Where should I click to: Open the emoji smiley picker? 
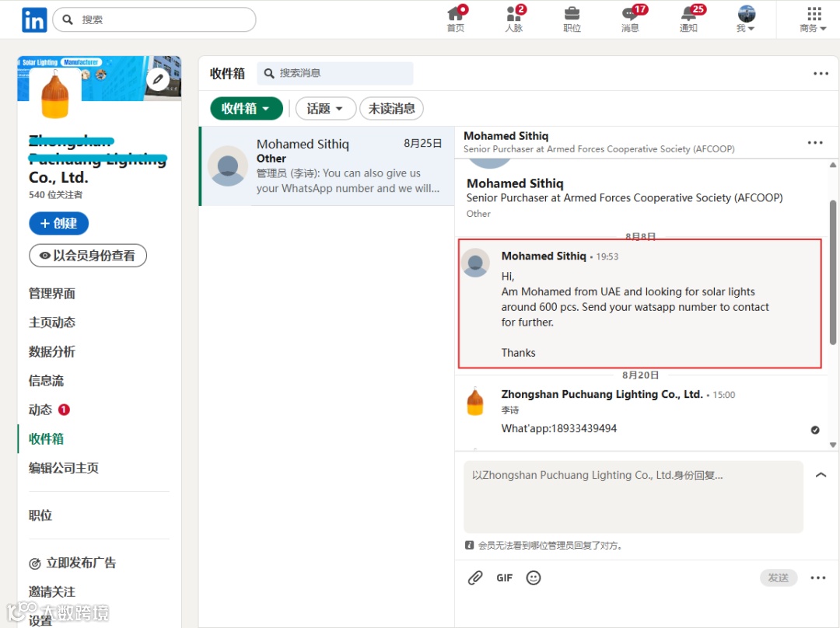tap(534, 577)
